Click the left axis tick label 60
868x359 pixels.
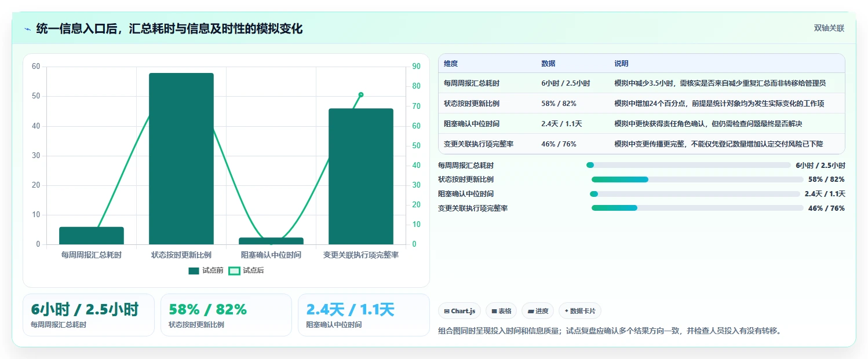[36, 67]
